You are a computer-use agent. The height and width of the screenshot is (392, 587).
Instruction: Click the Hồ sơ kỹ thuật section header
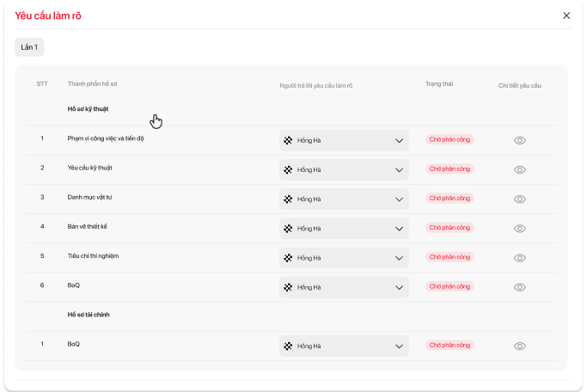pos(88,109)
